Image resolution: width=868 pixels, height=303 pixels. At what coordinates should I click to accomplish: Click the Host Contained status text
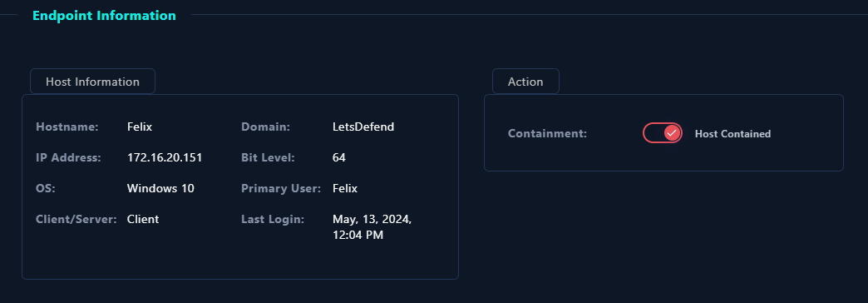(x=732, y=133)
